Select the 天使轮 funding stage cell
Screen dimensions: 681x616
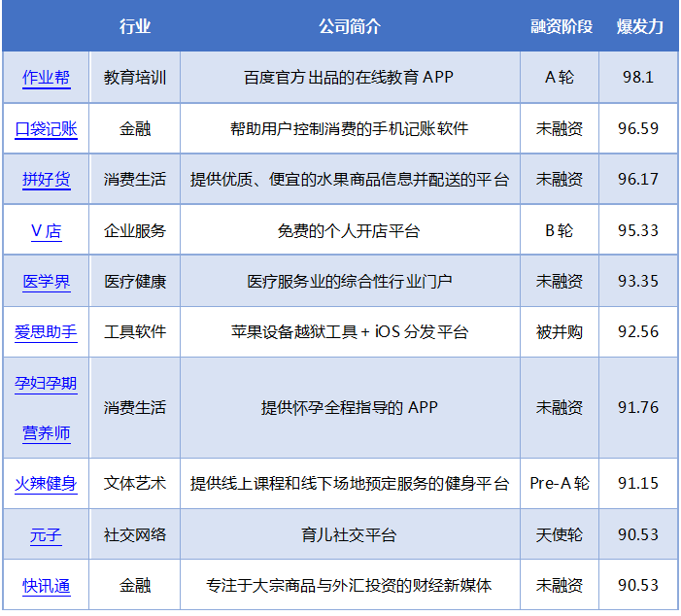pos(560,534)
